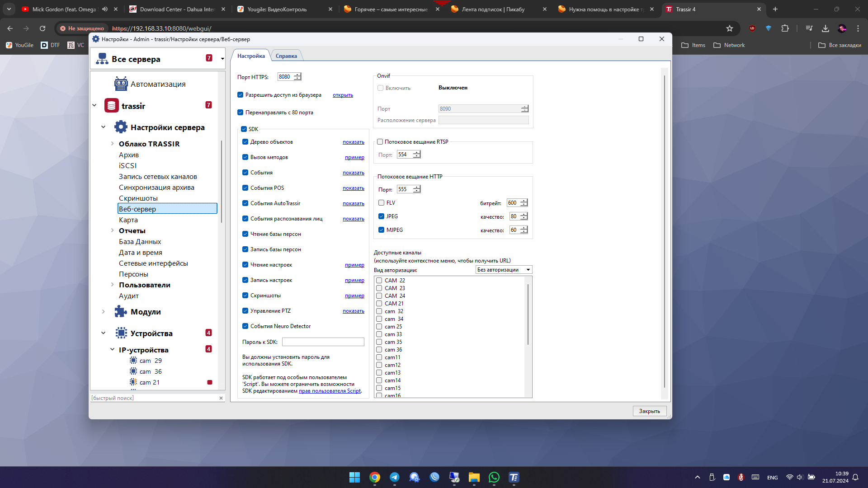
Task: Toggle Разрешить доступ из браузера checkbox
Action: tap(241, 95)
